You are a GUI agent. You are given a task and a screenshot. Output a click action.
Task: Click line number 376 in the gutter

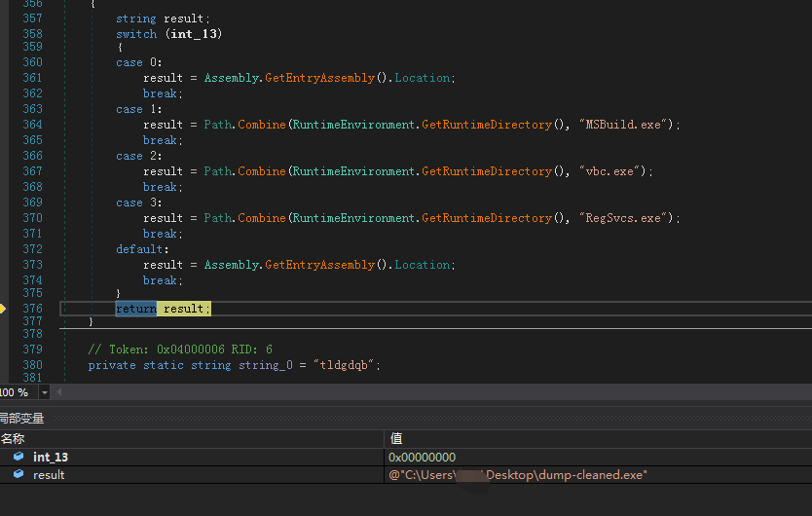point(33,309)
